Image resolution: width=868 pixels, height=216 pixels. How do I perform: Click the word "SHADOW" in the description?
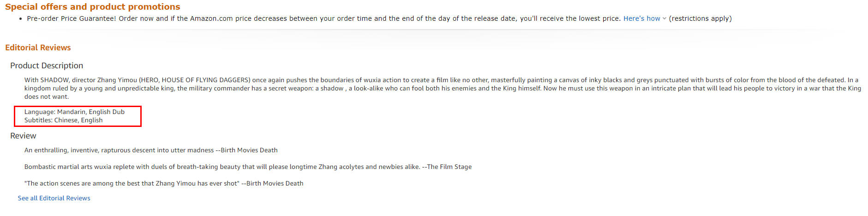click(x=54, y=80)
